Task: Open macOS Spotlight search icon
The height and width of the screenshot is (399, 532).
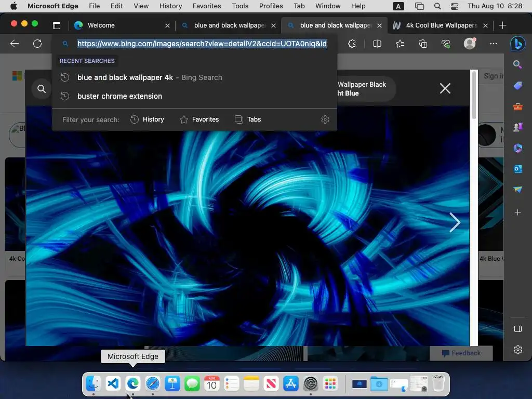Action: (x=437, y=6)
